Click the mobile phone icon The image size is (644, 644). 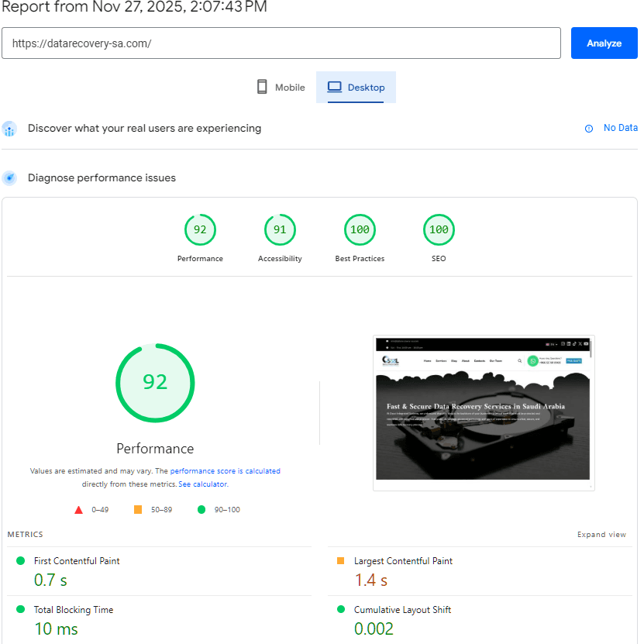click(262, 87)
